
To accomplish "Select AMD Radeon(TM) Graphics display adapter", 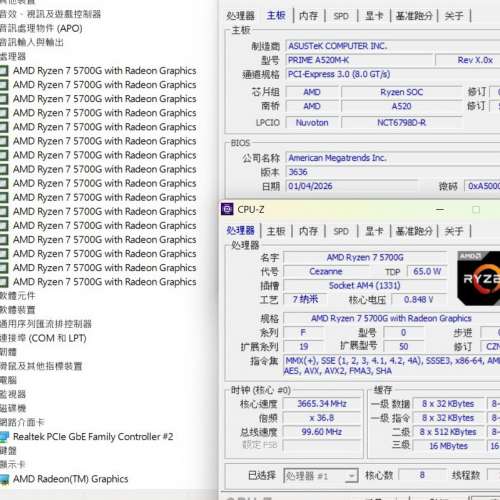I will pyautogui.click(x=70, y=479).
